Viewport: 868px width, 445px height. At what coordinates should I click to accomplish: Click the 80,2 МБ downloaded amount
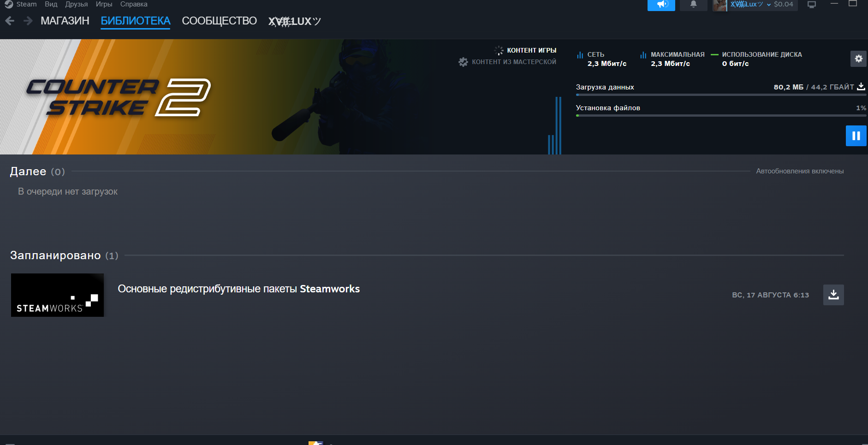(x=788, y=87)
